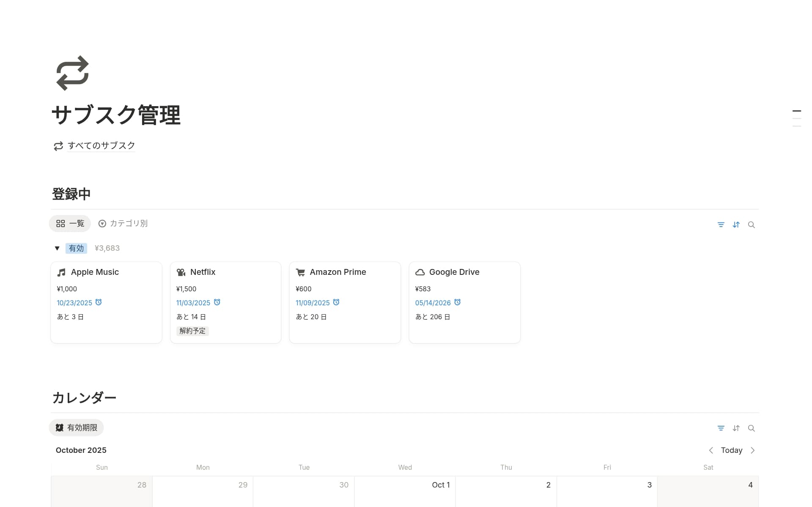Viewport: 812px width, 507px height.
Task: Click the sort icon in カレンダー section
Action: (x=736, y=428)
